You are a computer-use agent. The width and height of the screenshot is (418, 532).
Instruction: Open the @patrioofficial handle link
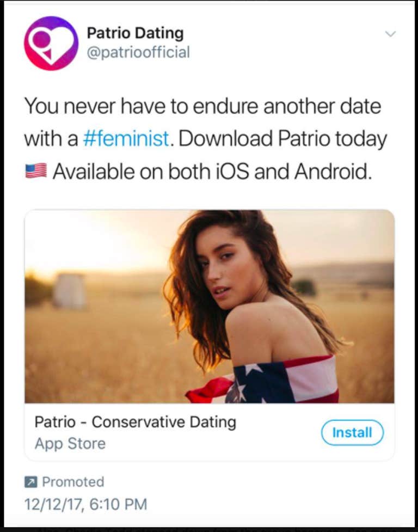[x=138, y=53]
